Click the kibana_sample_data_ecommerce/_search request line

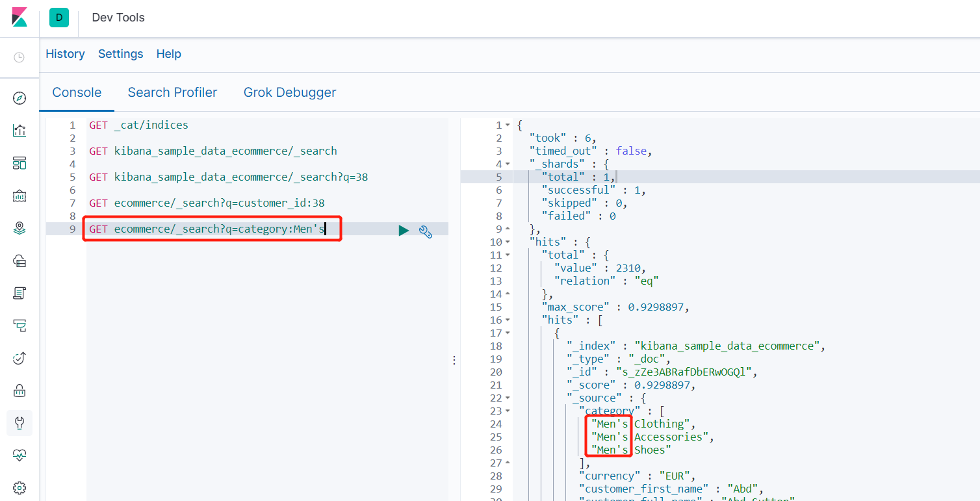(x=213, y=151)
